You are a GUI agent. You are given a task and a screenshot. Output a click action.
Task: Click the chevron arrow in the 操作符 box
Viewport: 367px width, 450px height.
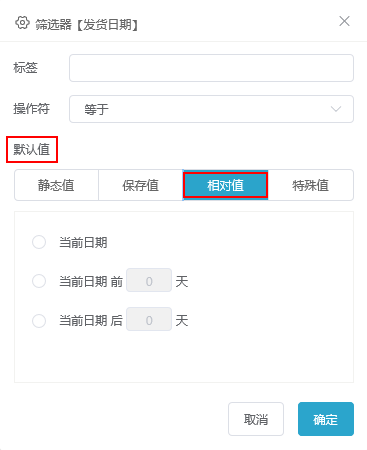tap(336, 109)
